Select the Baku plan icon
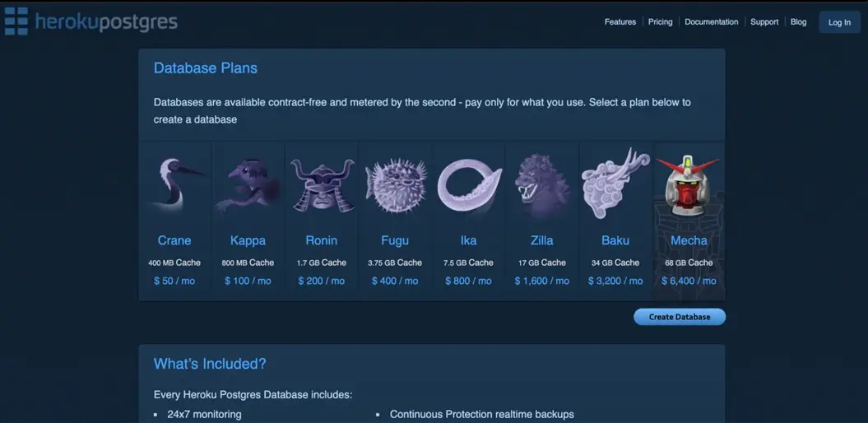868x423 pixels. (615, 184)
